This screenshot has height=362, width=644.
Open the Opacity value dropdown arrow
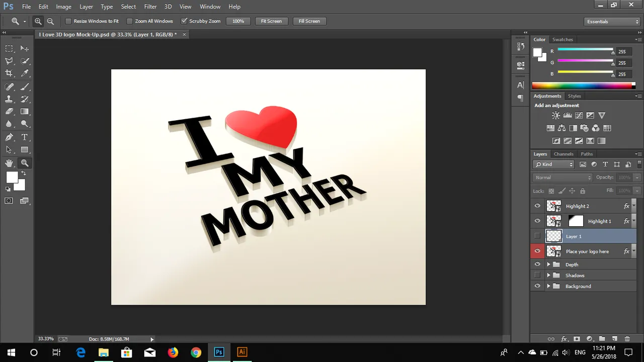pyautogui.click(x=637, y=177)
